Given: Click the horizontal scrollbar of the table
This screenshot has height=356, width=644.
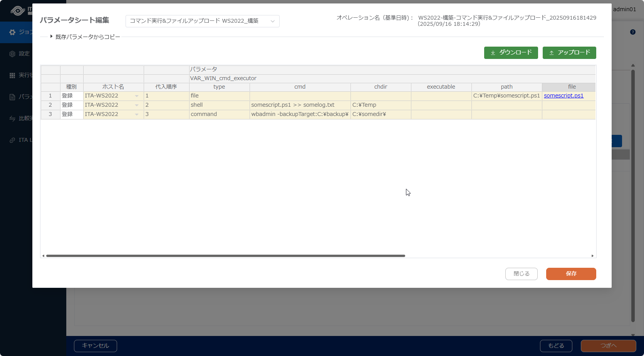Looking at the screenshot, I should 225,256.
